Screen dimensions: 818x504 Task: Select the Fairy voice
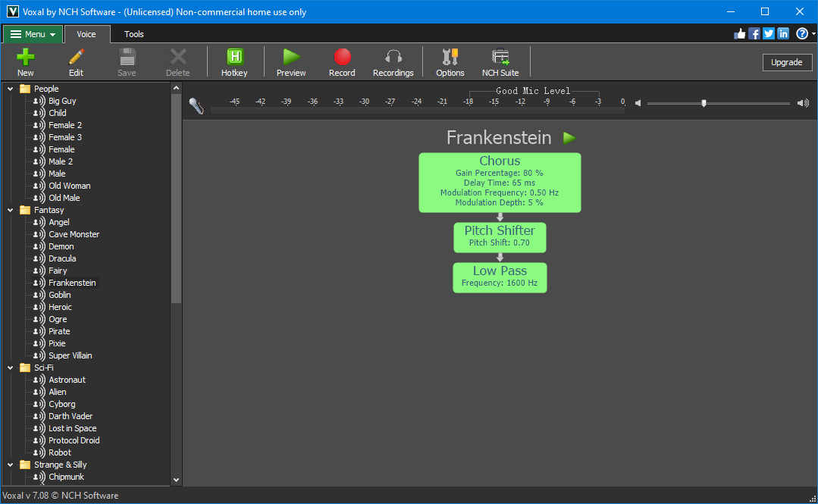pyautogui.click(x=58, y=271)
